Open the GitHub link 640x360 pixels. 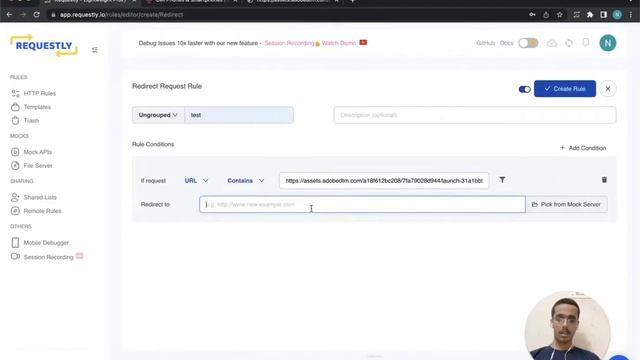(485, 43)
